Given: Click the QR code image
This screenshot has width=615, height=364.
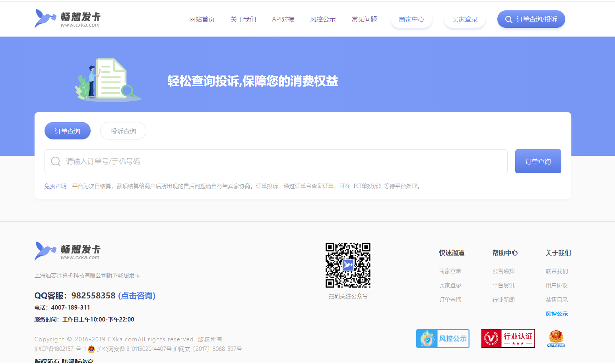Looking at the screenshot, I should click(x=348, y=265).
